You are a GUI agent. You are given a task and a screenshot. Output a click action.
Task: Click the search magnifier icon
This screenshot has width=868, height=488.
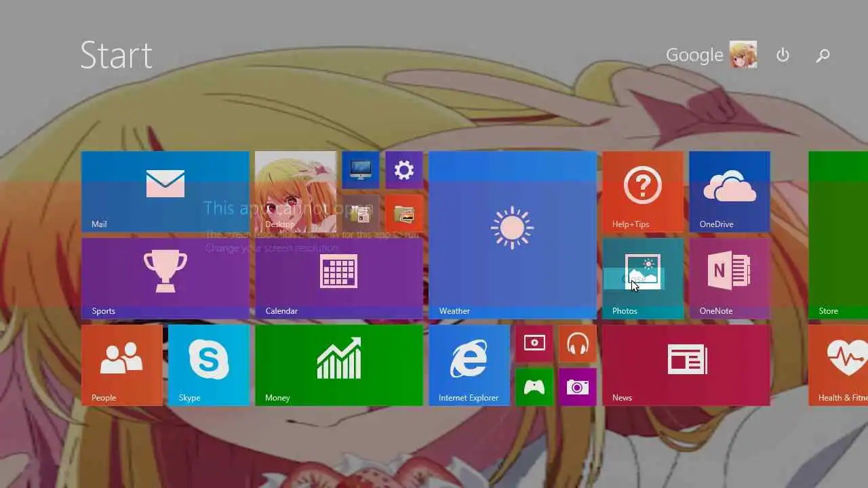pyautogui.click(x=823, y=56)
